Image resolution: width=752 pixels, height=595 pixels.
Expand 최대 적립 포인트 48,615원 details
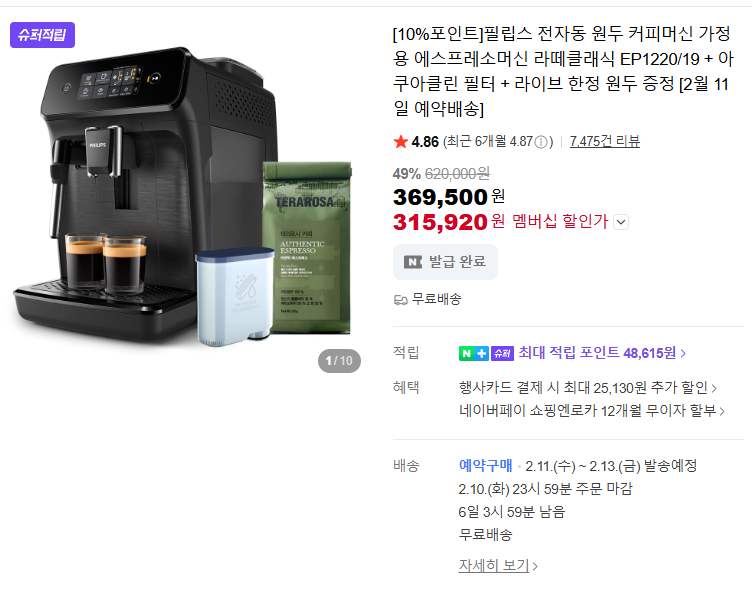coord(602,353)
